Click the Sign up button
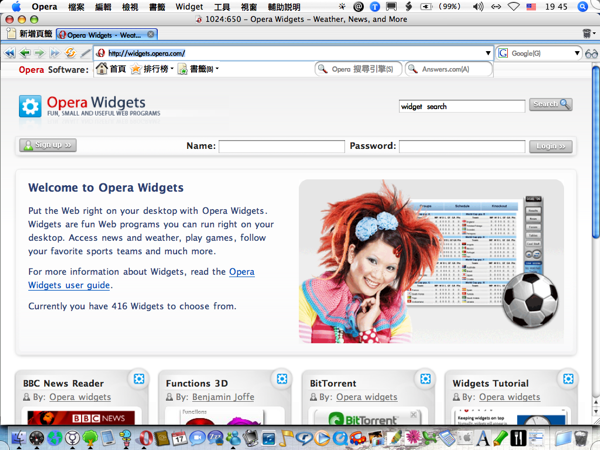 (x=48, y=145)
